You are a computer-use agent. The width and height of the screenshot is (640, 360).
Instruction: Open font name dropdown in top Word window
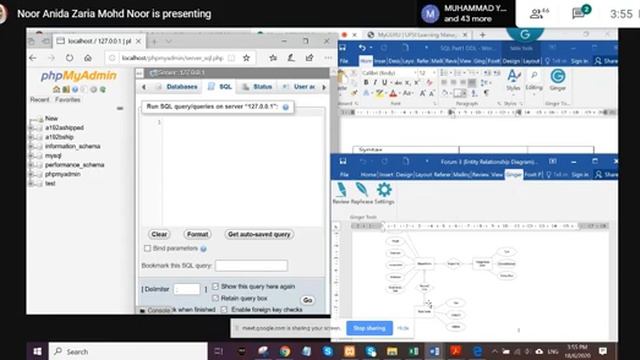point(415,73)
